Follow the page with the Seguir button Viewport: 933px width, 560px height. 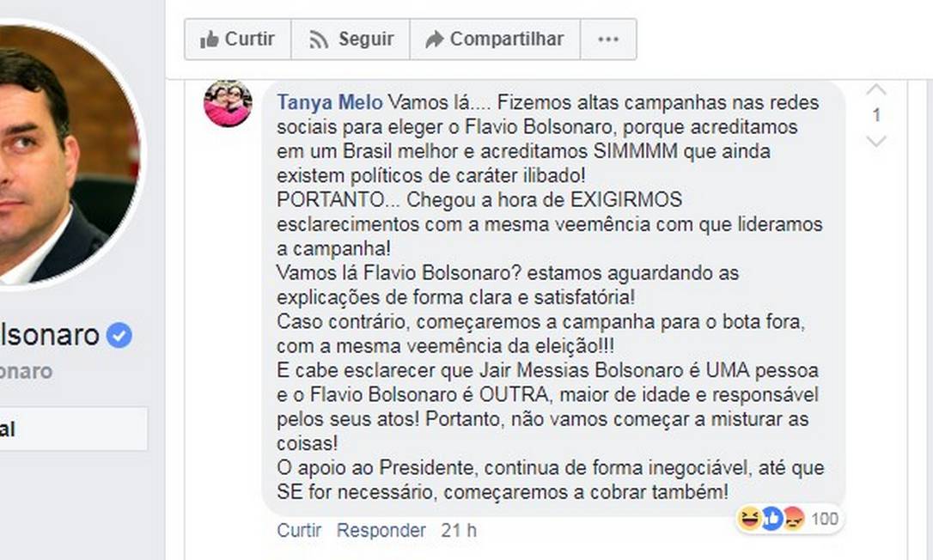[351, 40]
